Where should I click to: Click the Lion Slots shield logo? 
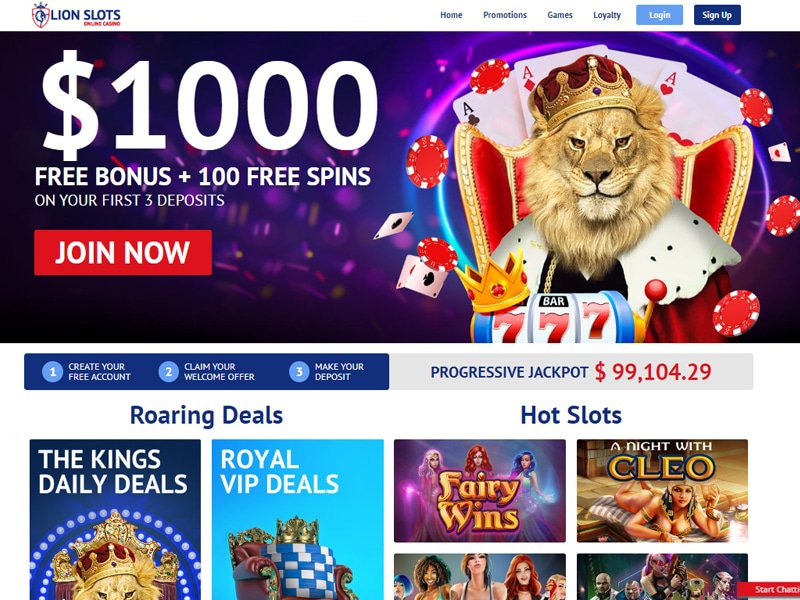40,15
